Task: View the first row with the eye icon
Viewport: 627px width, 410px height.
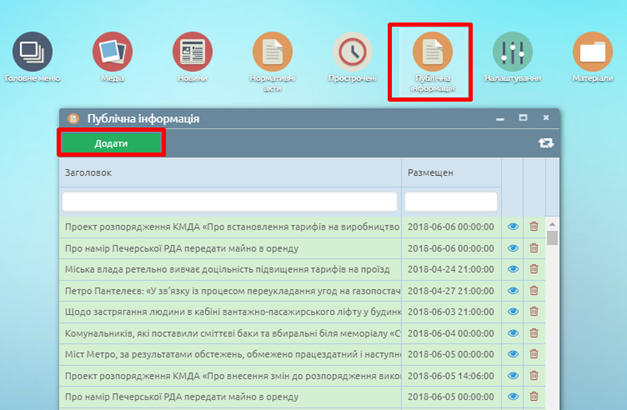Action: click(514, 227)
